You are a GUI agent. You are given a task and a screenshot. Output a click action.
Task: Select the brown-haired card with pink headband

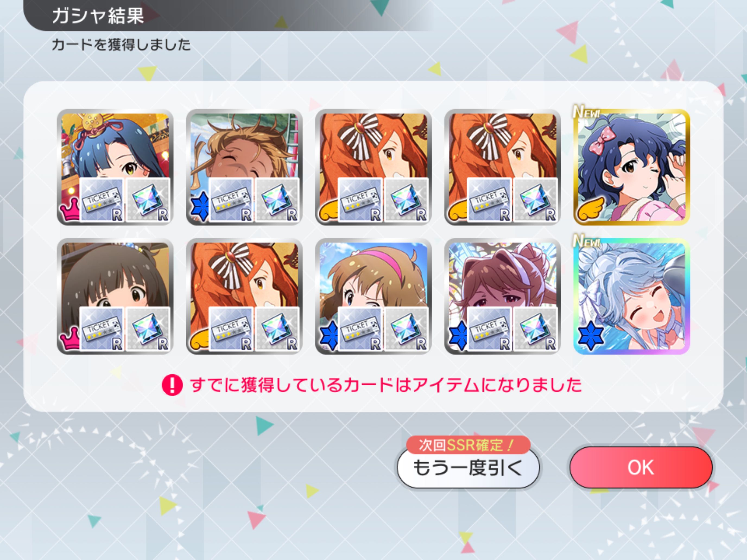[x=373, y=296]
